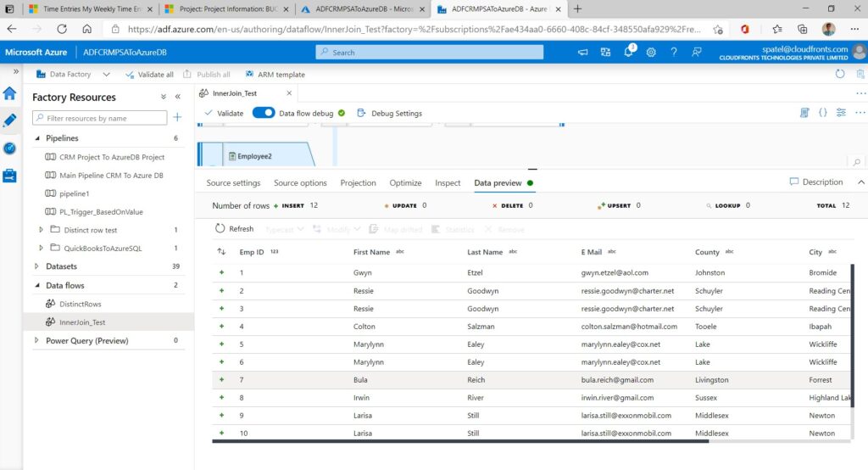
Task: Select the Data preview tab
Action: pyautogui.click(x=498, y=183)
